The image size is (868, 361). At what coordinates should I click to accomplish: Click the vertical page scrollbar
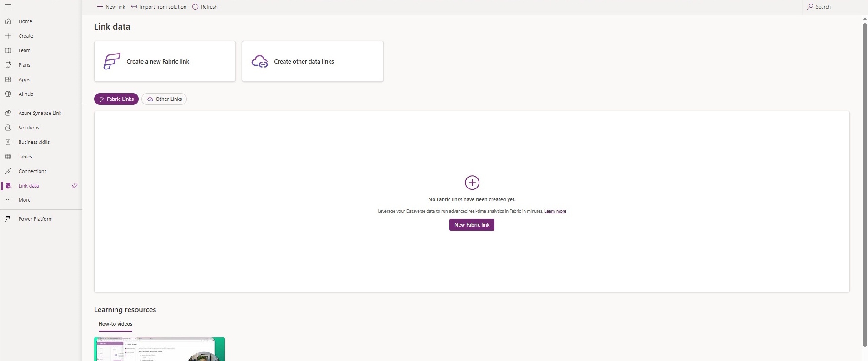pyautogui.click(x=865, y=185)
